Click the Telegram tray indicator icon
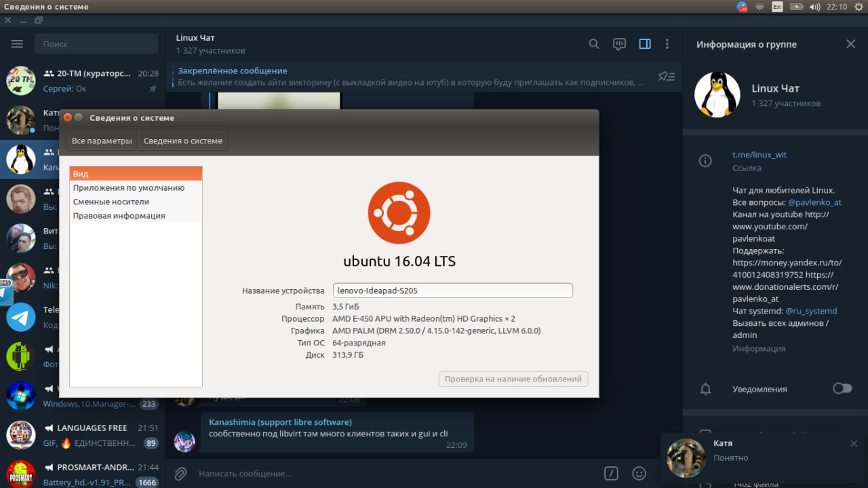868x488 pixels. point(742,7)
